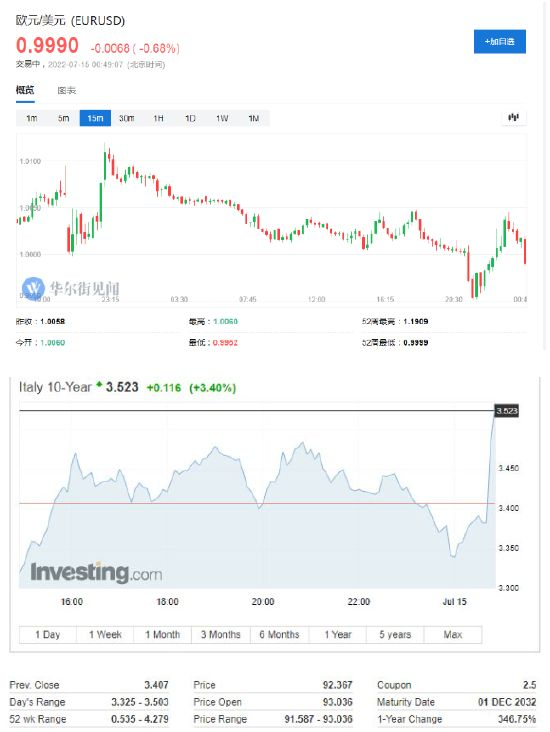Screen dimensions: 550x732
Task: Click the 华尔街见闻 watermark logo
Action: point(71,288)
